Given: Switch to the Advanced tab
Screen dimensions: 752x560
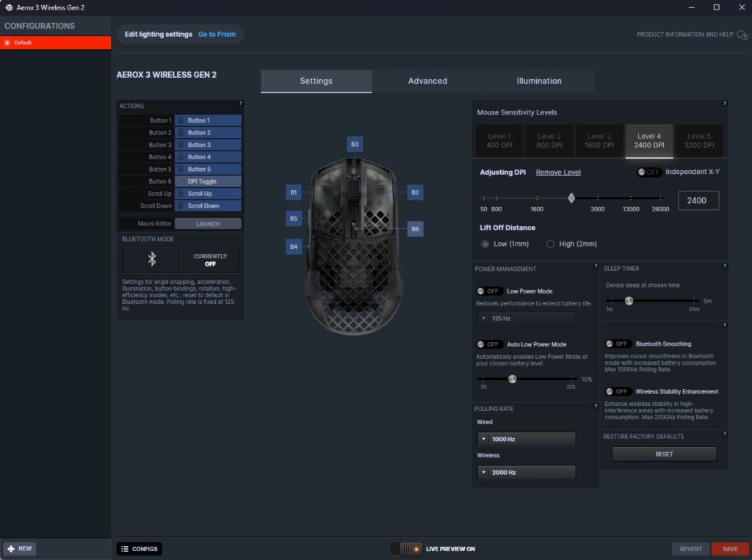Looking at the screenshot, I should pos(427,81).
